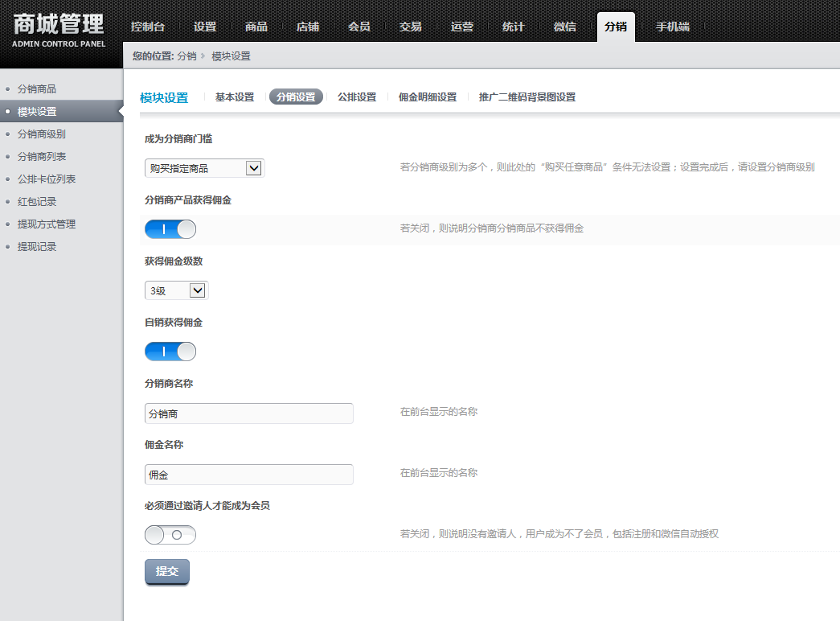
Task: Open 推广二维码背景图设置 tab
Action: pyautogui.click(x=527, y=97)
